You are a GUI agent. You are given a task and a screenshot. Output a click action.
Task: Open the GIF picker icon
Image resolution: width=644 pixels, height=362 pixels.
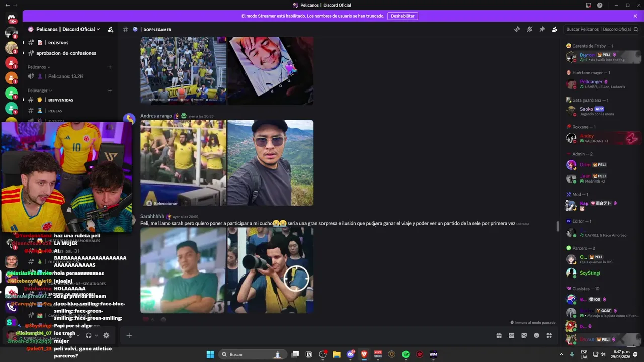pos(511,335)
